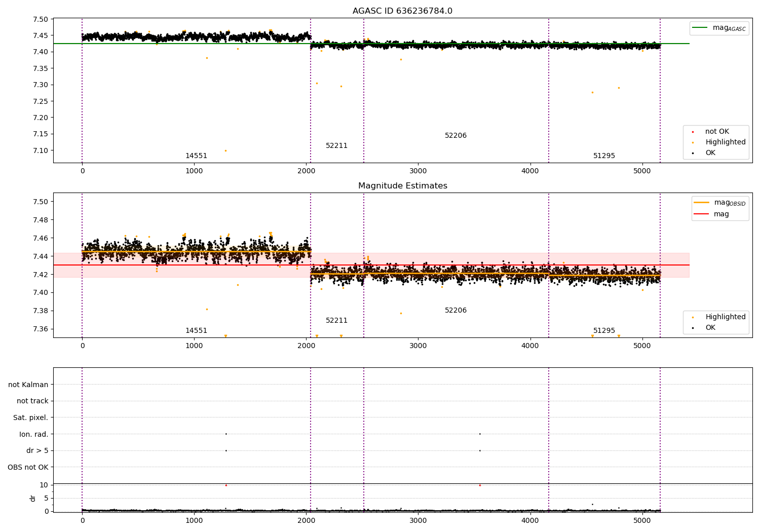Click the "dr" axis label
This screenshot has width=760, height=532.
click(33, 498)
